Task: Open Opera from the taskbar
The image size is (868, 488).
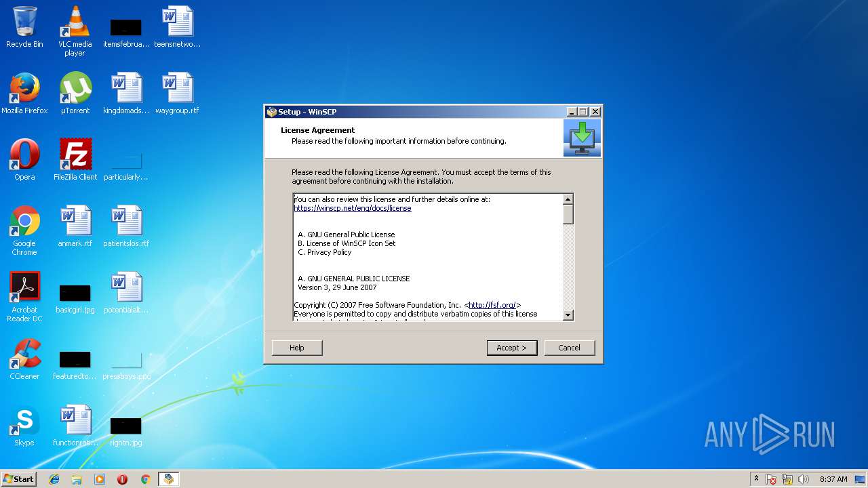Action: point(123,479)
